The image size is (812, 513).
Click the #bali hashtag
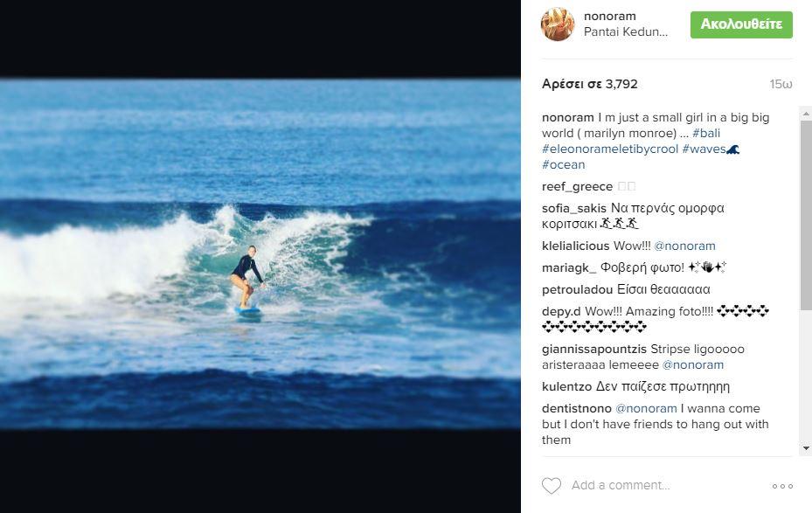coord(706,133)
